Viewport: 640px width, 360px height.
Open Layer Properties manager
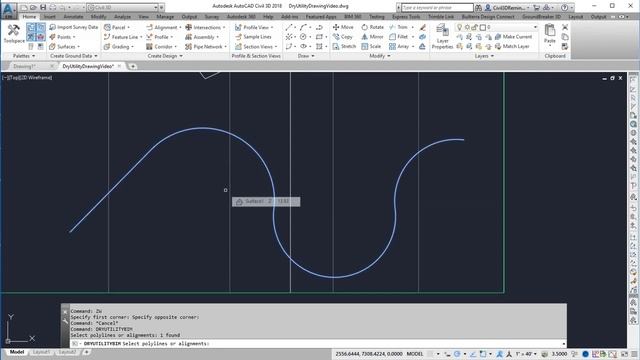pyautogui.click(x=442, y=37)
